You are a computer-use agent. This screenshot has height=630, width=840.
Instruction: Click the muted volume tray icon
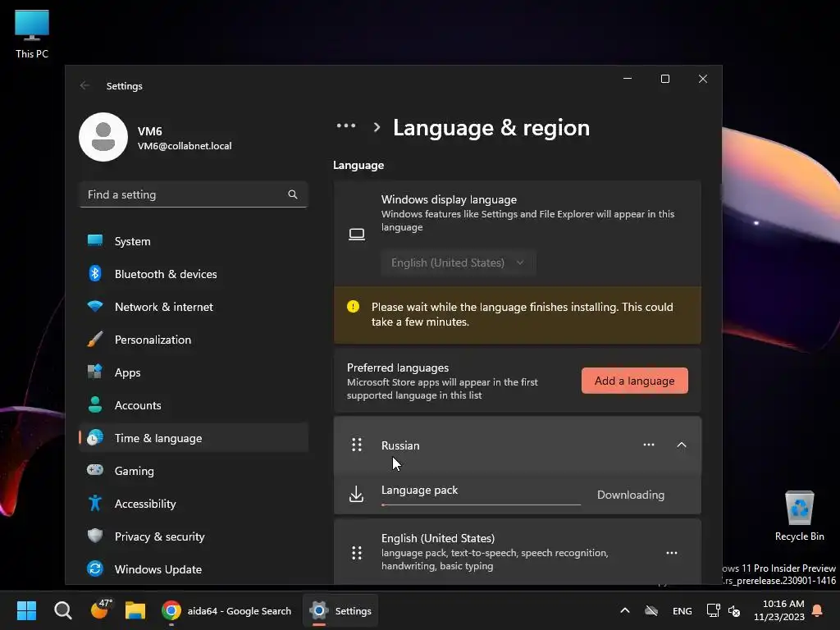[x=734, y=610]
